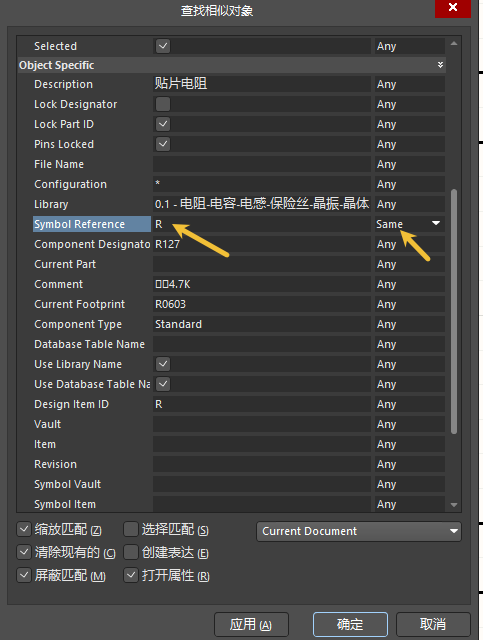Image resolution: width=483 pixels, height=640 pixels.
Task: Toggle the Use Database Table Name checkbox
Action: click(x=163, y=384)
